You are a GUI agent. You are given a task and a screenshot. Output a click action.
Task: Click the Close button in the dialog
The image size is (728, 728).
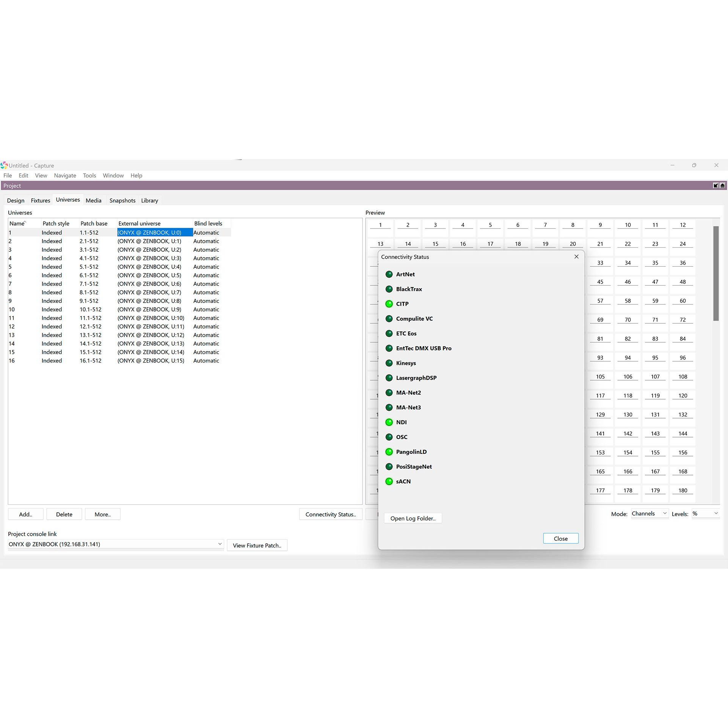(x=561, y=538)
